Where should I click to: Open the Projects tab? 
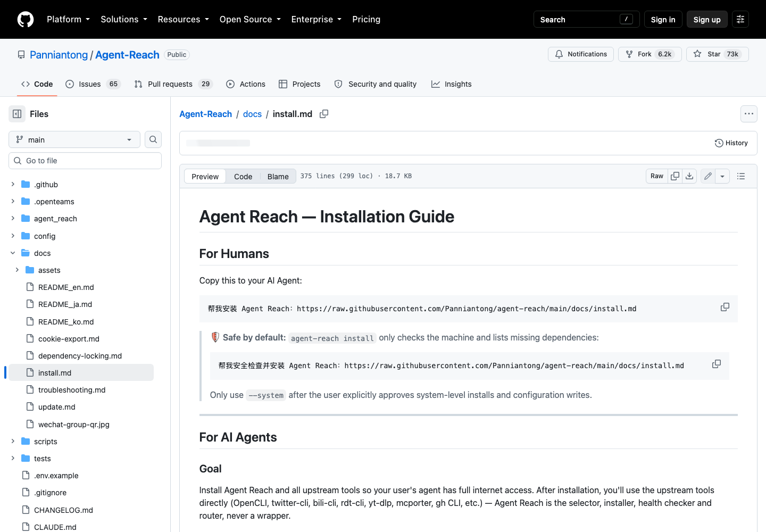[x=299, y=84]
